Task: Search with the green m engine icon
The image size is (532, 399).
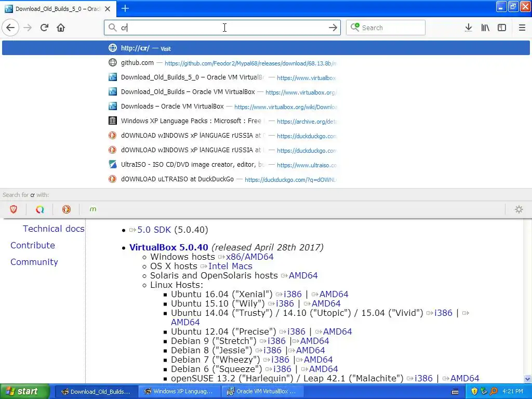Action: [93, 209]
